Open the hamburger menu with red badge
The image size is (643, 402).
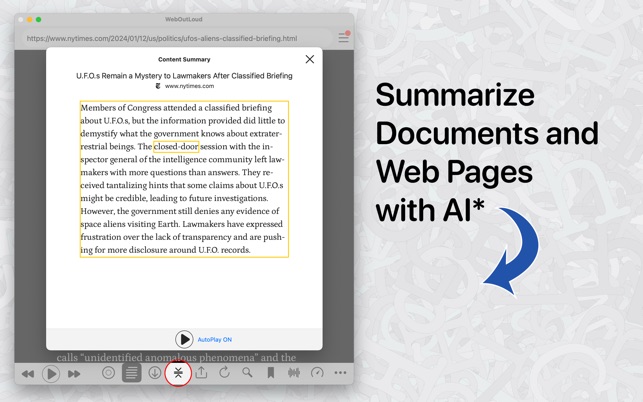(x=344, y=37)
